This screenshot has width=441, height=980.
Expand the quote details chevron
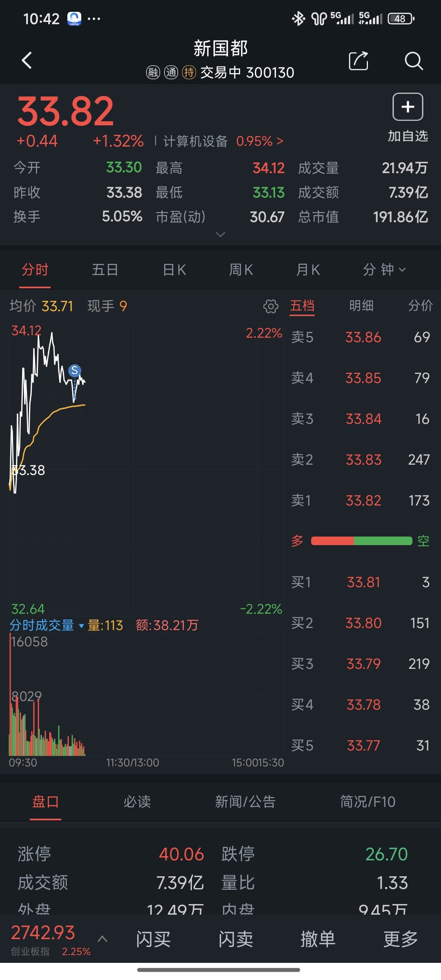pos(220,234)
